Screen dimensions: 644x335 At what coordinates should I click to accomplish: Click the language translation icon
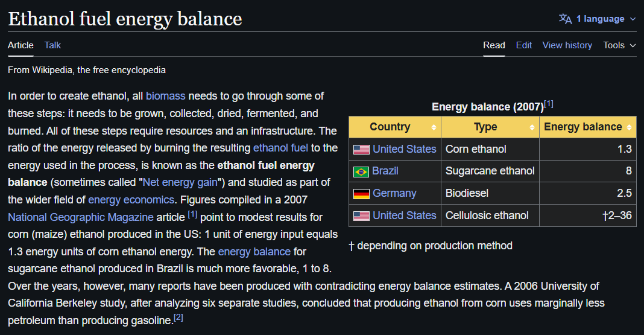pos(565,19)
